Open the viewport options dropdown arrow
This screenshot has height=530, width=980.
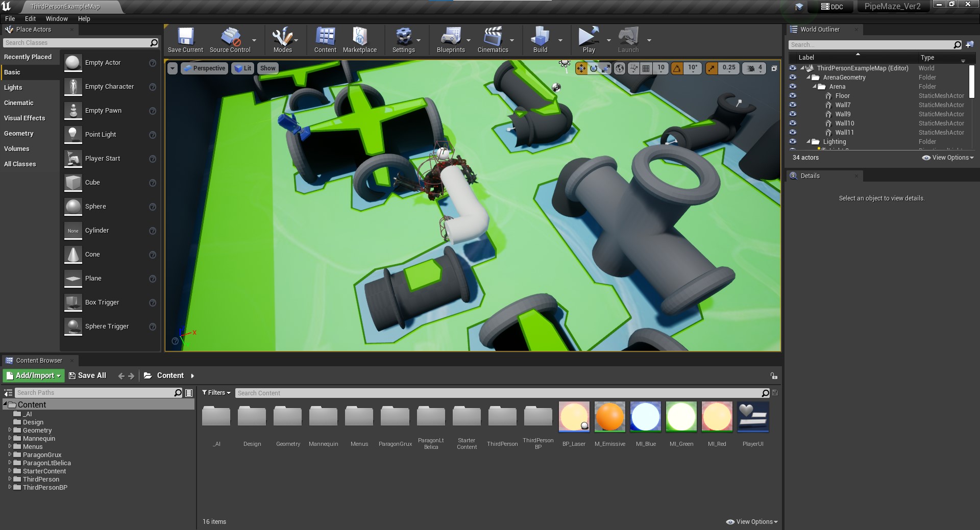tap(173, 68)
